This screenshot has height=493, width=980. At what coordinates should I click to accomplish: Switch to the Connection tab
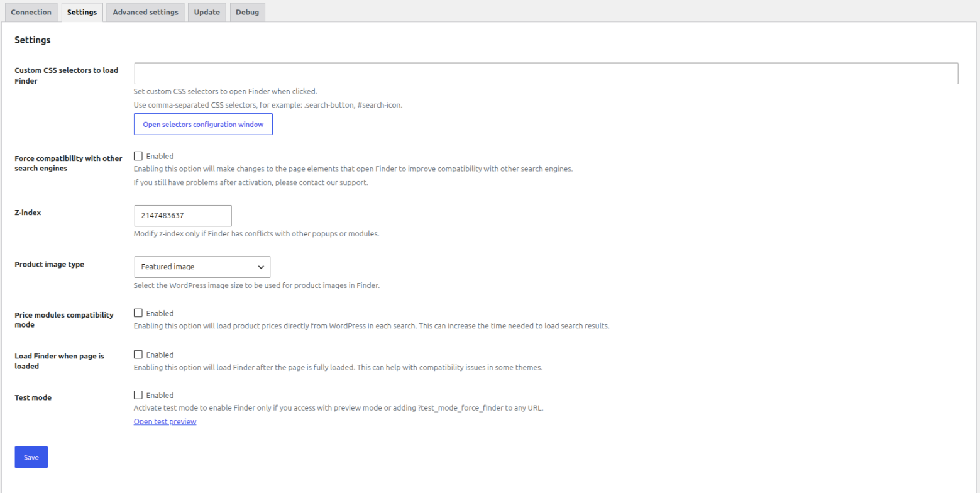31,13
